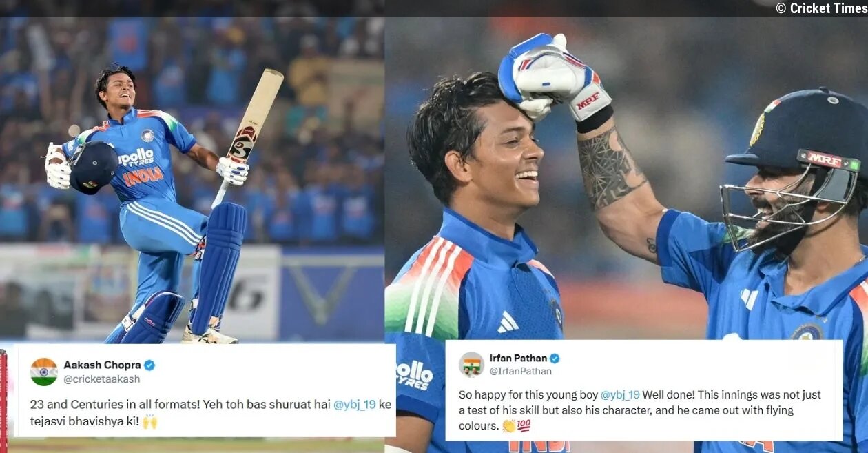Screen dimensions: 868x453
Task: Click the red 100 emoji
Action: pos(524,425)
